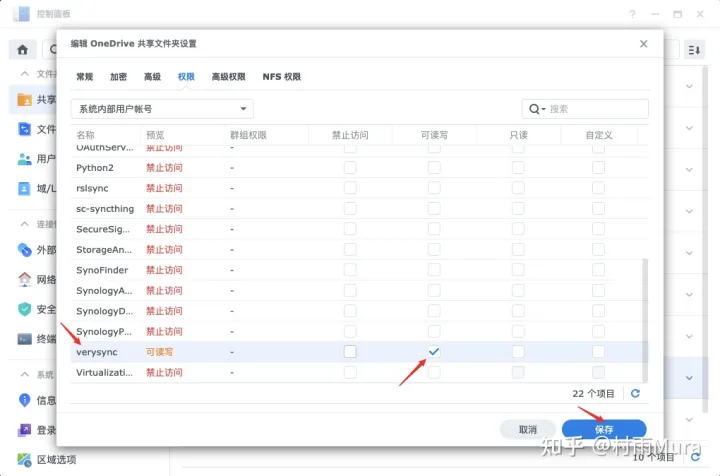Expand the highlighted shared folder chevron
The height and width of the screenshot is (476, 720).
pos(689,378)
